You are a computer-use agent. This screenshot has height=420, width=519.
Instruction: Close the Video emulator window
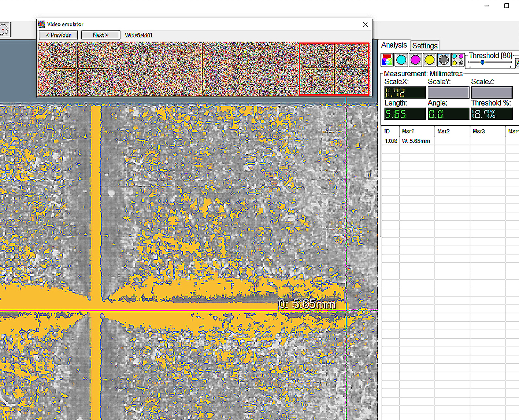click(365, 24)
